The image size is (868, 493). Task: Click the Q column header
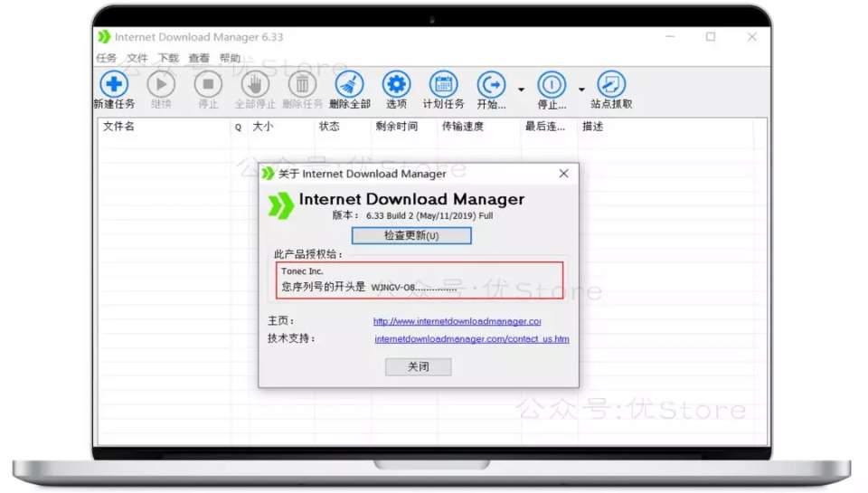(x=238, y=127)
